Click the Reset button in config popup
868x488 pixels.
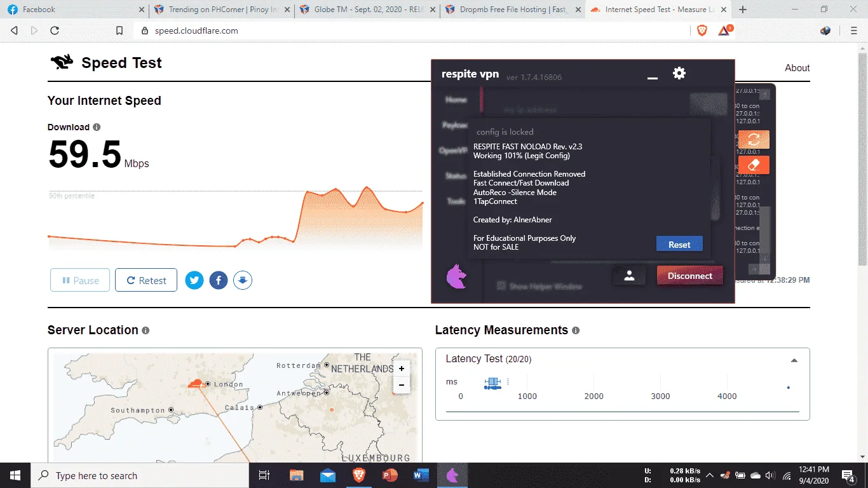pos(679,245)
